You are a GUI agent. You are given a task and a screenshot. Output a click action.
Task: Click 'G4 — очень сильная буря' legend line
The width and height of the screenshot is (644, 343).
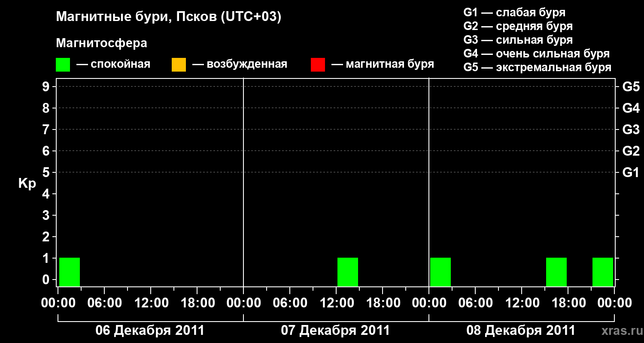(537, 54)
